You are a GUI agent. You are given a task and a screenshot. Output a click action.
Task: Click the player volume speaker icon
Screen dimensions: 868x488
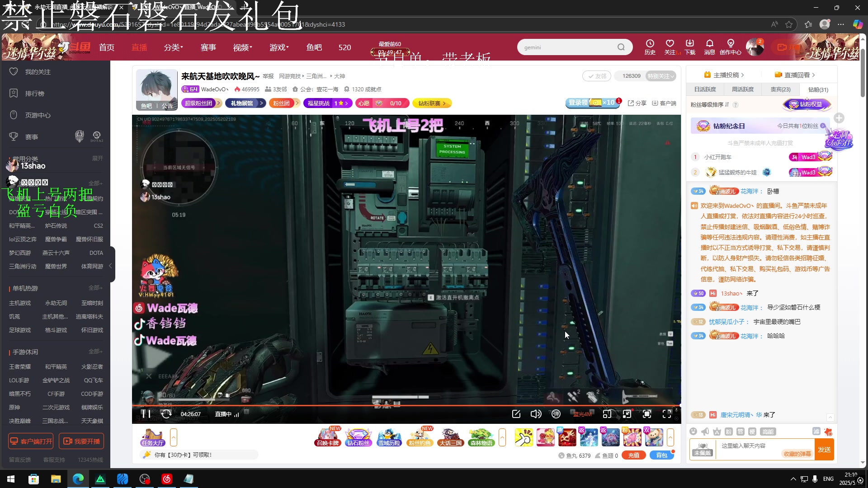tap(536, 414)
